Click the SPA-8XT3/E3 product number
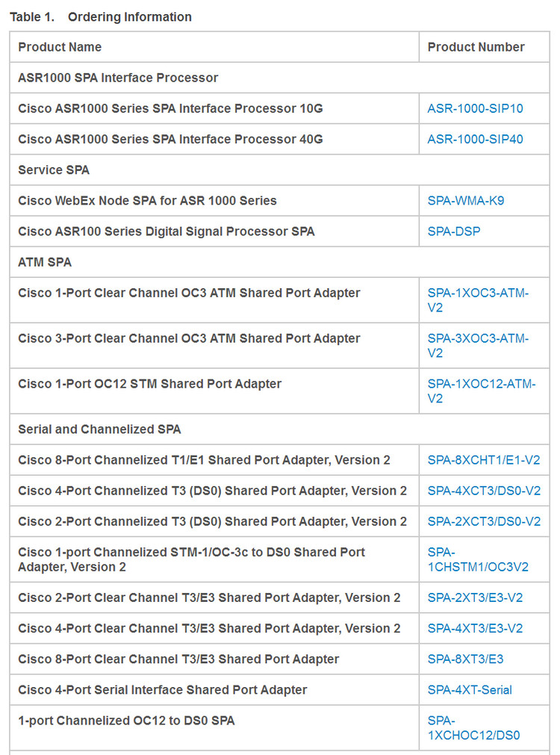Screen dimensions: 560x755 coord(465,659)
